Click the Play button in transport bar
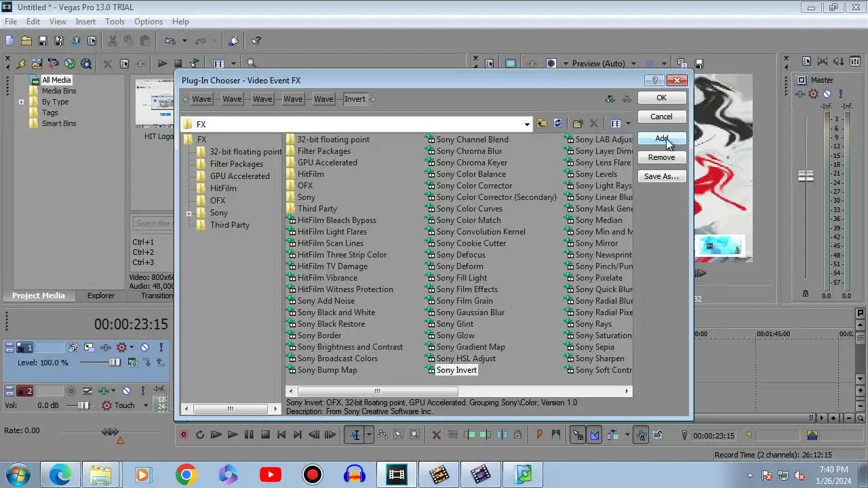This screenshot has height=488, width=868. click(232, 434)
